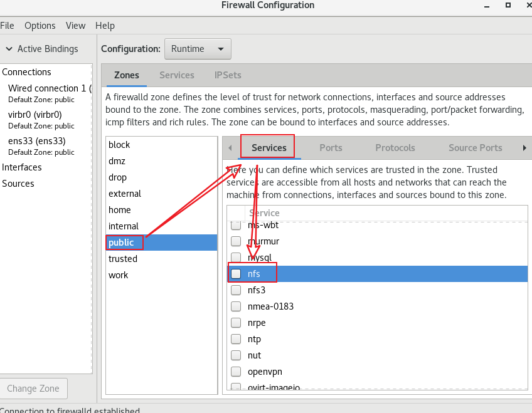Click the Interfaces heading

click(x=22, y=167)
